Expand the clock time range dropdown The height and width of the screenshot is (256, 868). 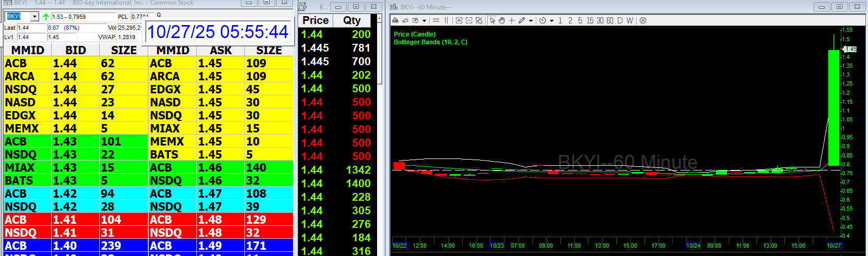coord(552,21)
